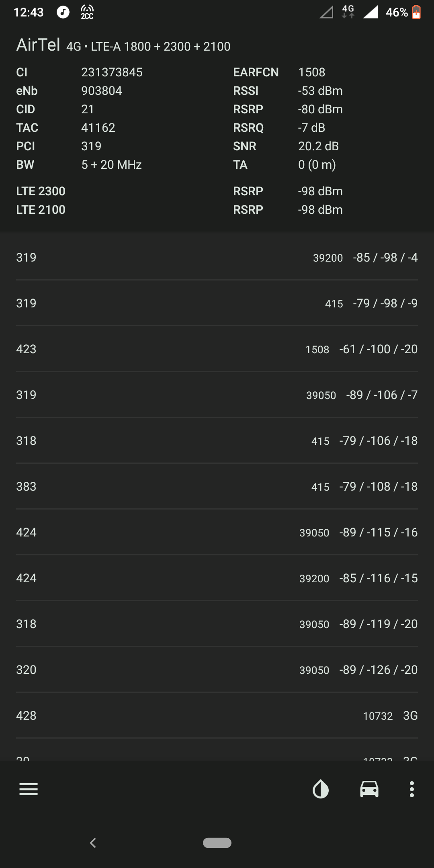Tap the 2CC carrier aggregation status icon
The image size is (434, 868).
pos(87,12)
